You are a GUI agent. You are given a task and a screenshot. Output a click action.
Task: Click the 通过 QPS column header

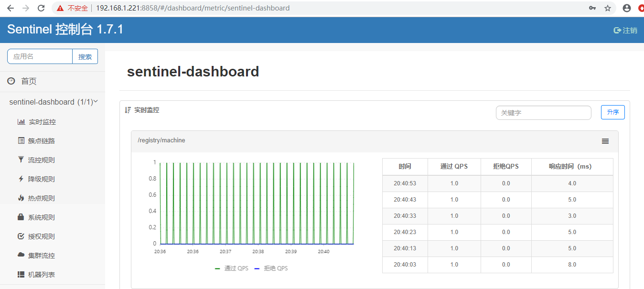click(454, 166)
